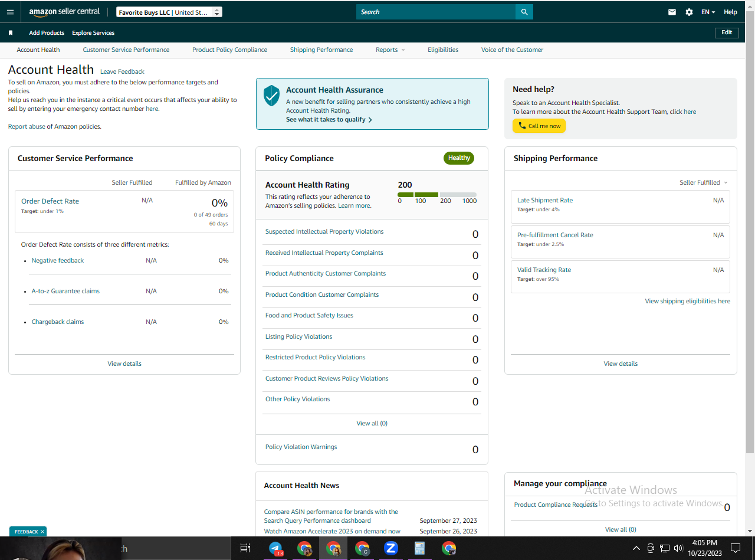755x560 pixels.
Task: Open Listing Policy Violations
Action: pyautogui.click(x=298, y=336)
